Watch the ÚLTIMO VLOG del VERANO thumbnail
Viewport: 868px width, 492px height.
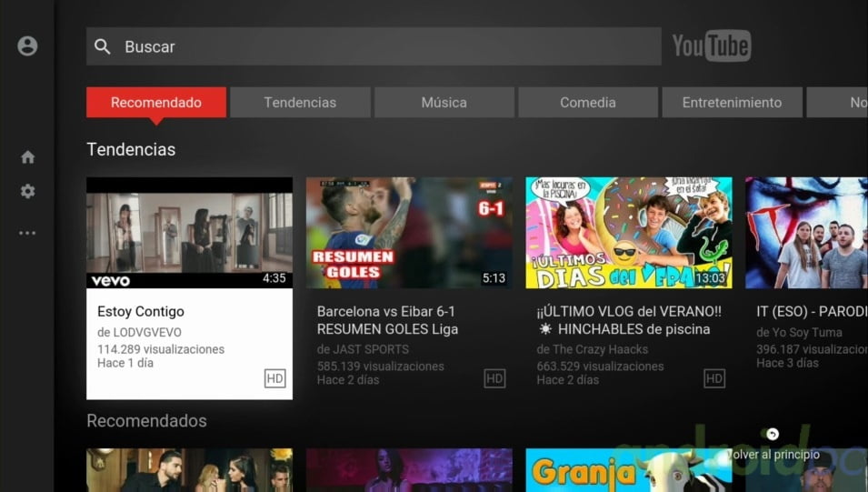(x=629, y=233)
